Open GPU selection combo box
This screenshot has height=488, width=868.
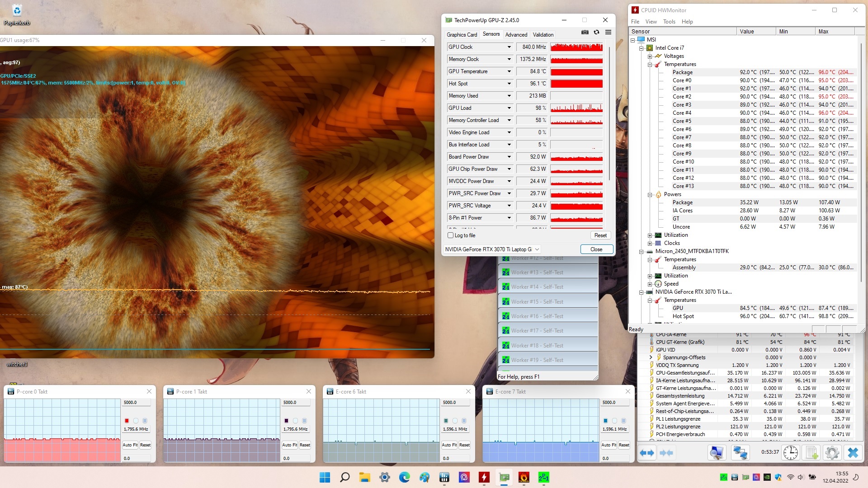coord(492,249)
